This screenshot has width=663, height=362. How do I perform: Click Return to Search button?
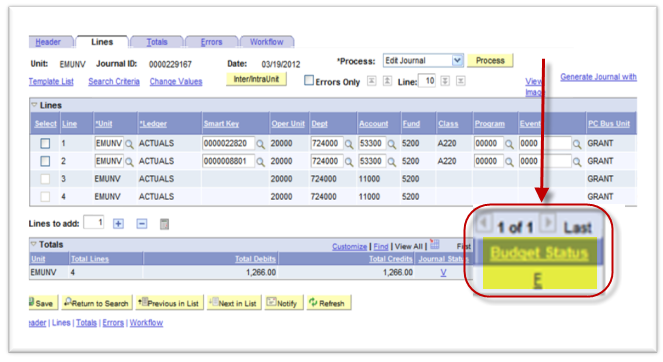96,303
